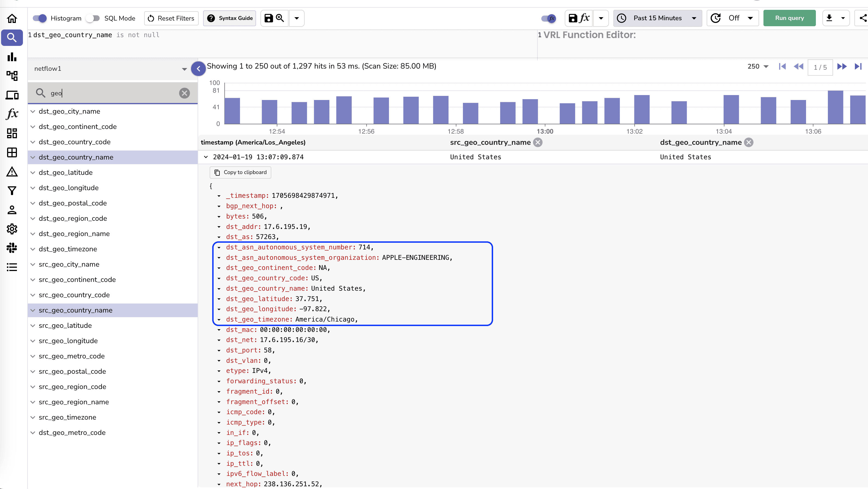Run the query
The image size is (868, 489).
coord(789,18)
